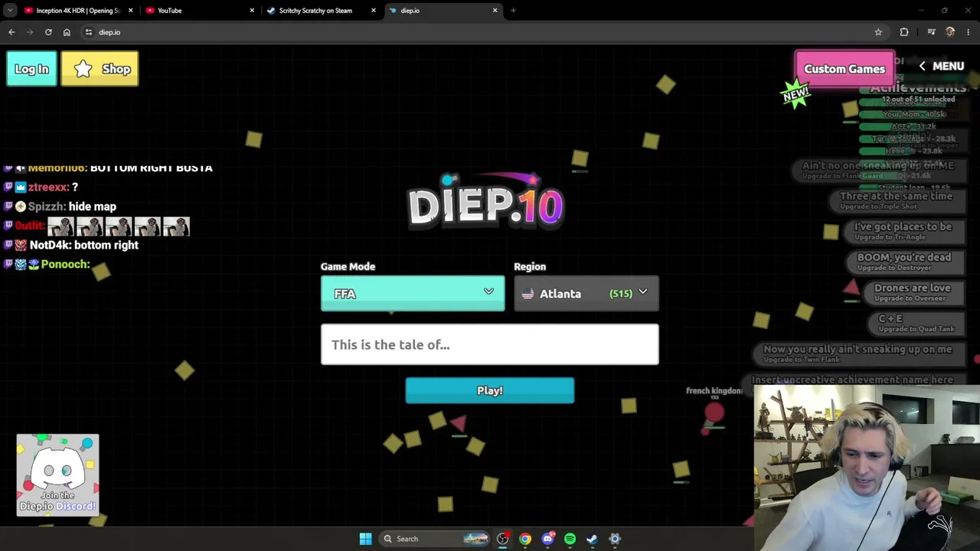
Task: Click the taskbar Search box
Action: coord(435,539)
